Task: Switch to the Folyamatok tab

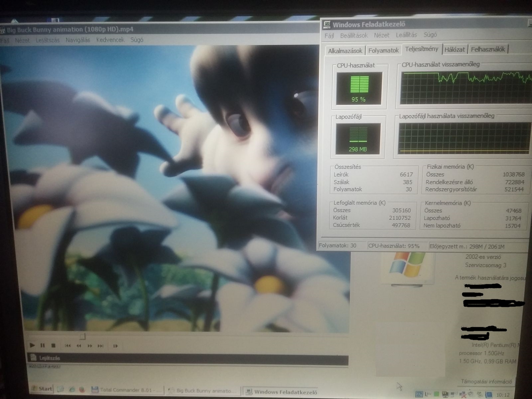Action: (x=383, y=51)
